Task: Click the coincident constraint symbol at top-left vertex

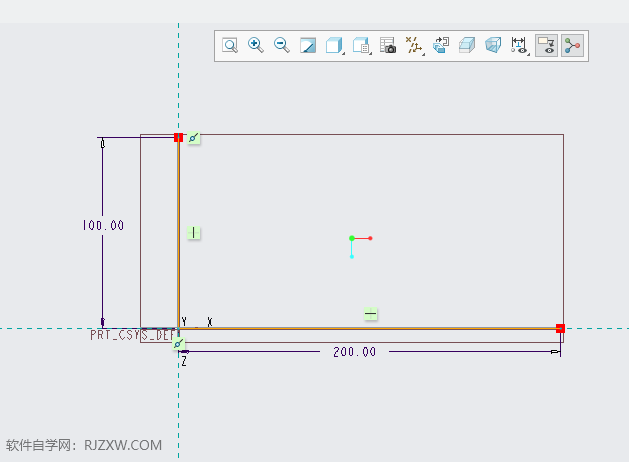Action: pyautogui.click(x=194, y=138)
